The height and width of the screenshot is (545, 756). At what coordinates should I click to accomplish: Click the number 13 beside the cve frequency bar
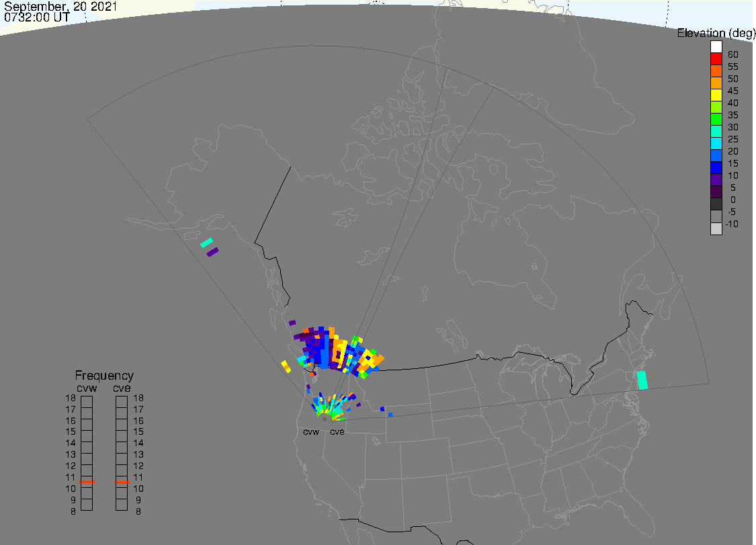(x=138, y=454)
